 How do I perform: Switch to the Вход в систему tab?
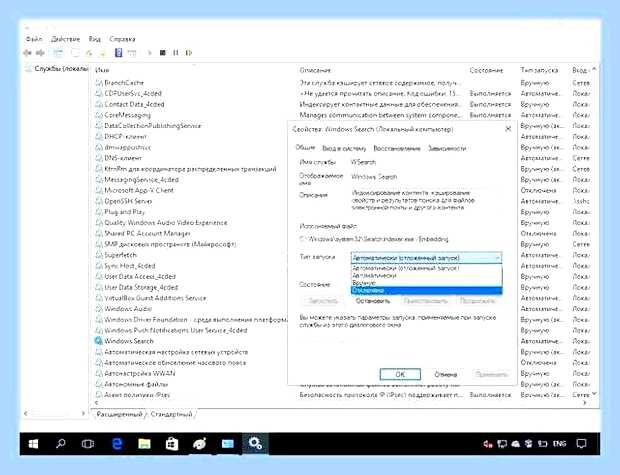(x=344, y=148)
